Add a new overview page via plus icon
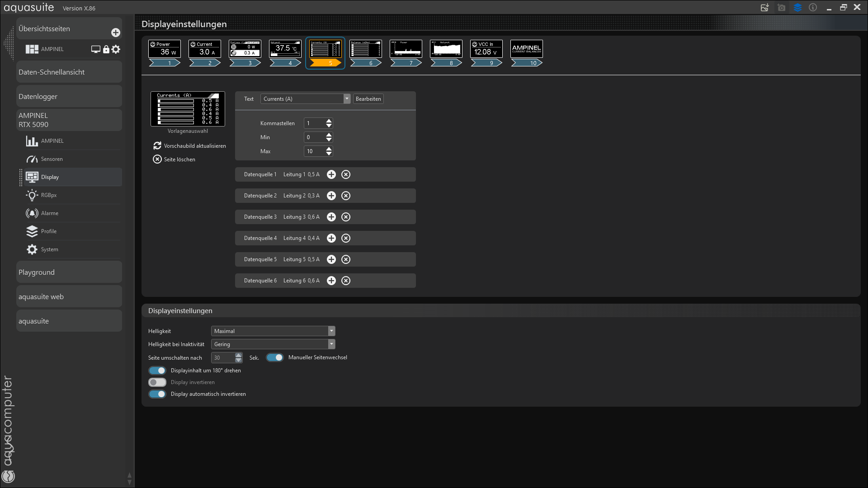Image resolution: width=868 pixels, height=488 pixels. [x=116, y=33]
